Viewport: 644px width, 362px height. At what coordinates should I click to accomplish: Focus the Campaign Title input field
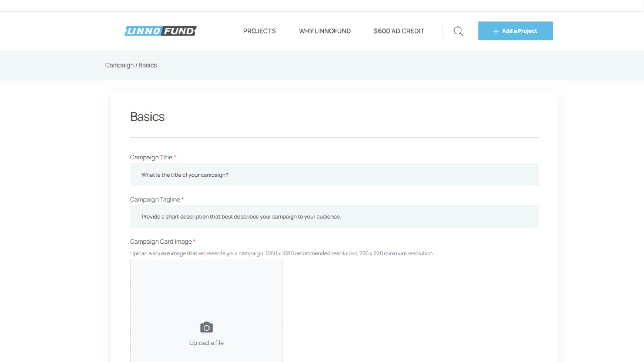[x=334, y=175]
